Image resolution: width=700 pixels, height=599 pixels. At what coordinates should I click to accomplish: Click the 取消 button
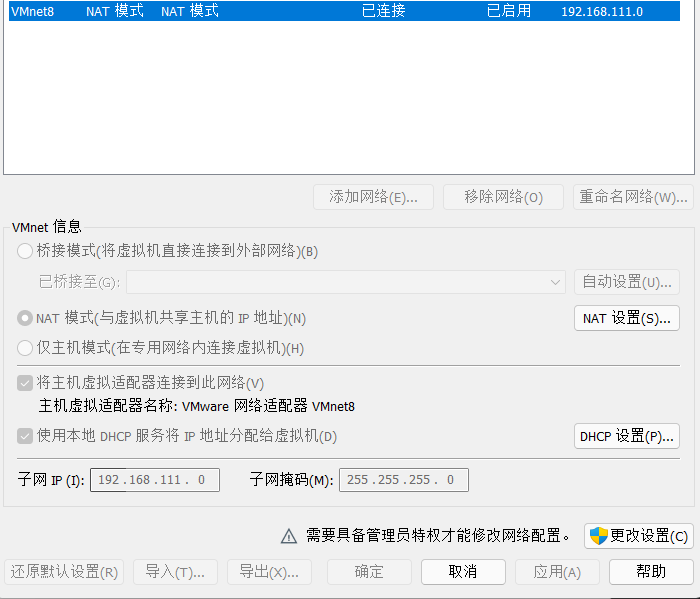[463, 572]
